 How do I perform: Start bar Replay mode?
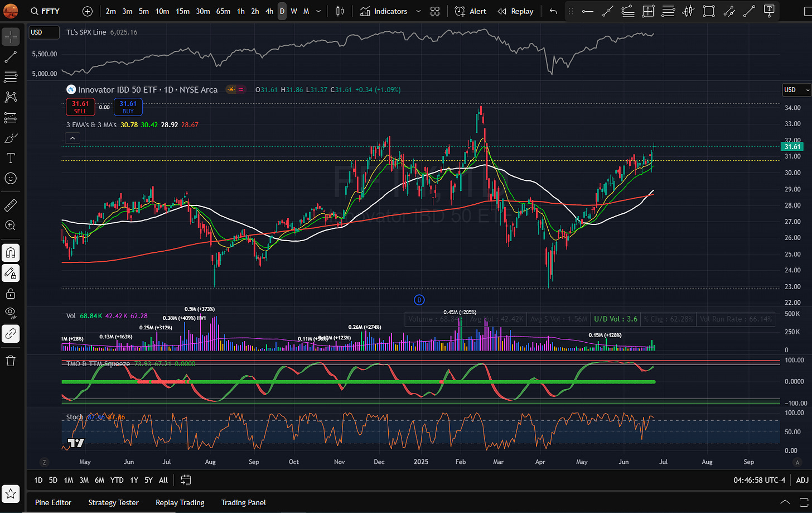[516, 11]
